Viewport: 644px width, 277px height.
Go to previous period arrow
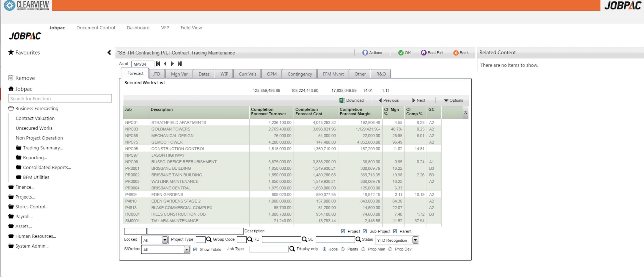pyautogui.click(x=165, y=64)
